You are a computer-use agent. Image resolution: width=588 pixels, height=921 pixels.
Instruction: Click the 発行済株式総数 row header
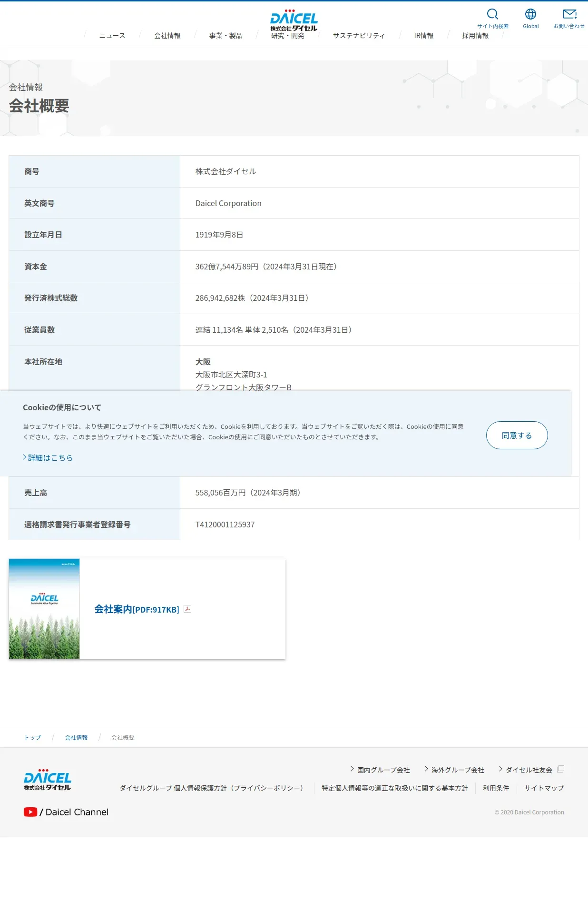pos(51,298)
